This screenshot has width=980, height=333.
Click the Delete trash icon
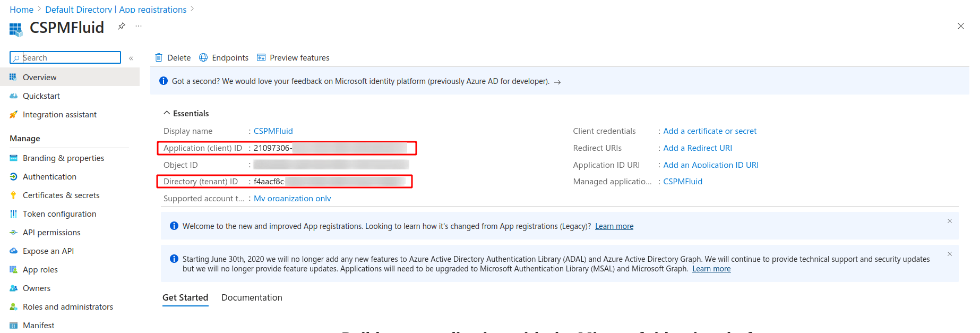pyautogui.click(x=158, y=57)
